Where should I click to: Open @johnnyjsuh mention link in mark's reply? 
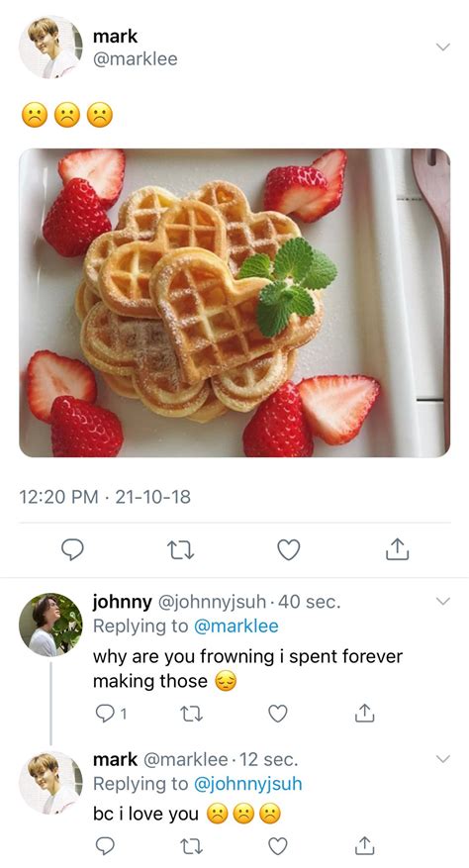tap(248, 784)
